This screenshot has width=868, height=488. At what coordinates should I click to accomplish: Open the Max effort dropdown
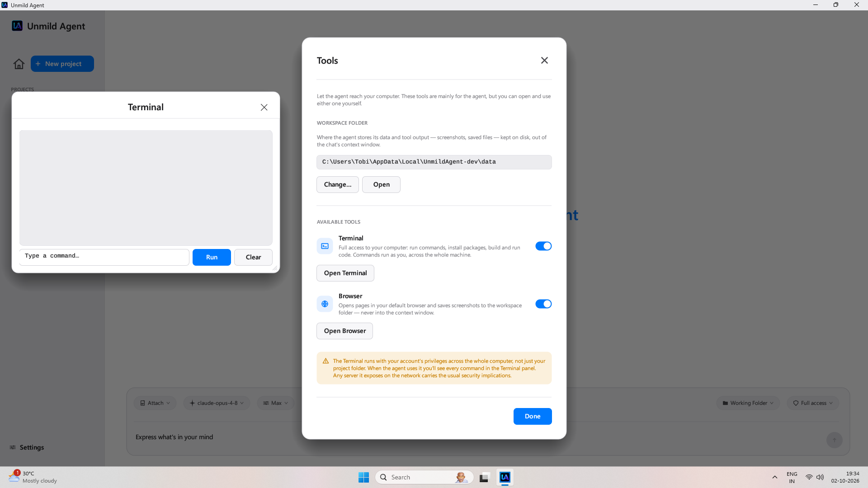(x=276, y=403)
